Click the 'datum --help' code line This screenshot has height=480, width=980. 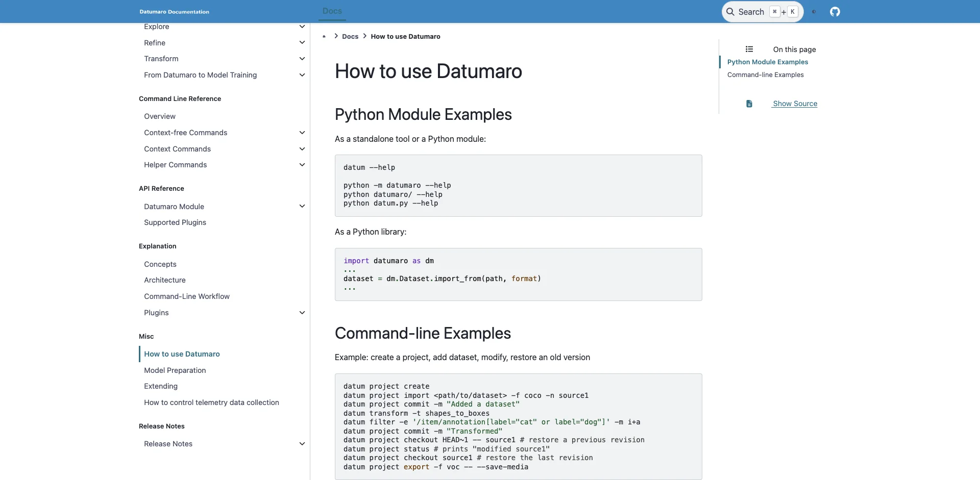[x=369, y=167]
